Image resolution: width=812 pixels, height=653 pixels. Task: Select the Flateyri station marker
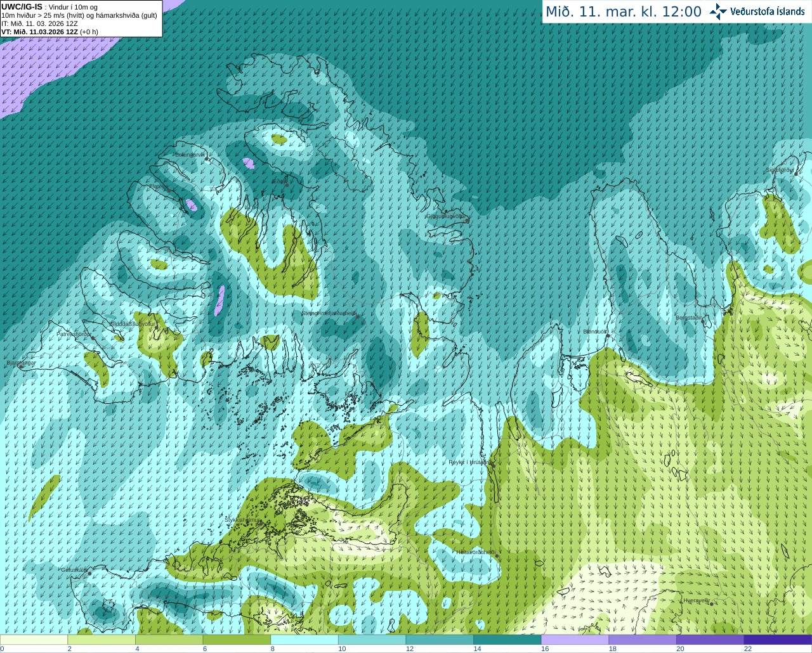[169, 191]
